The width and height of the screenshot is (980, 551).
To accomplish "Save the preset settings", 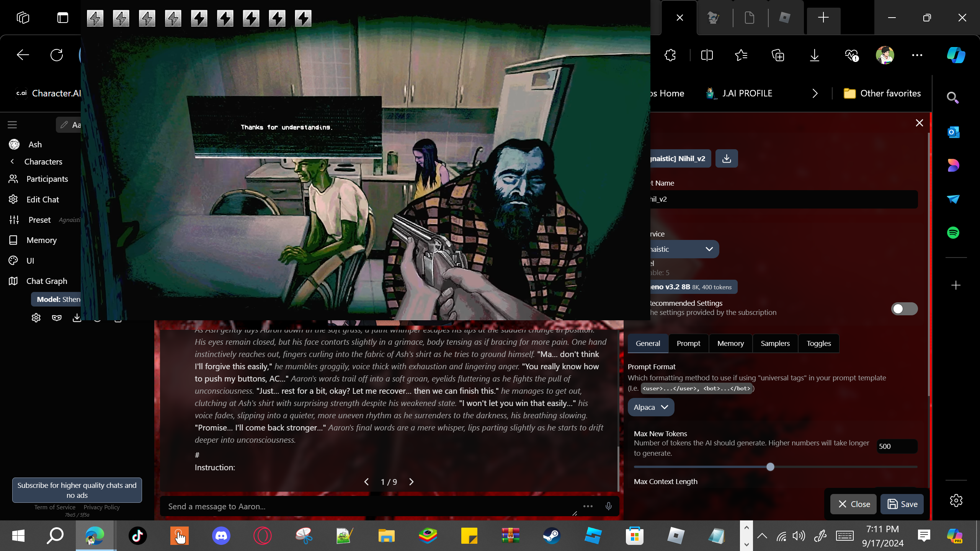I will pos(902,504).
